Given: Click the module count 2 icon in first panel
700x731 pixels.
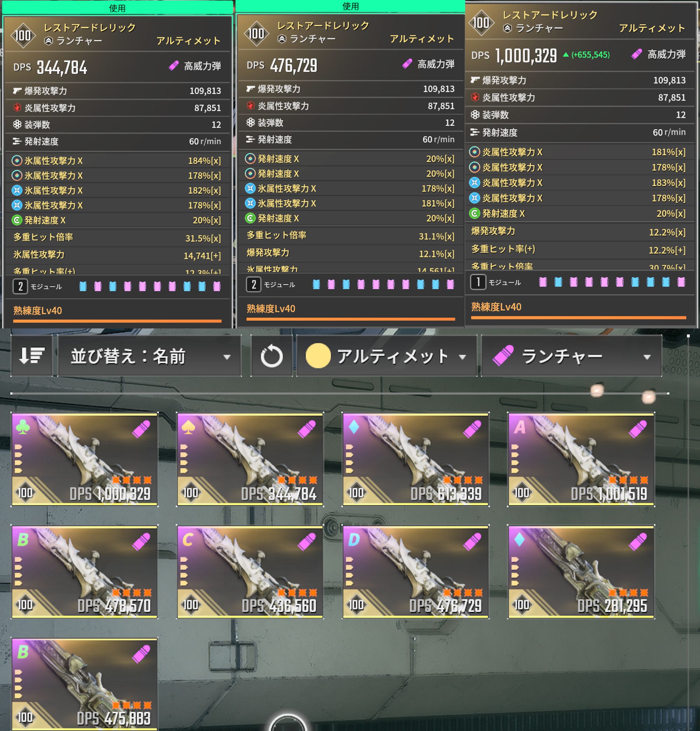Looking at the screenshot, I should coord(21,286).
